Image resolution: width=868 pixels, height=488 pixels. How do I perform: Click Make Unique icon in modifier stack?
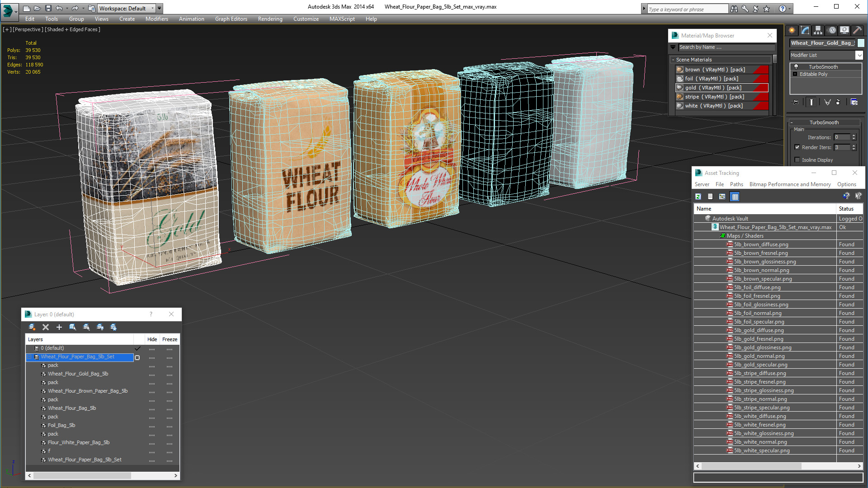[x=827, y=102]
